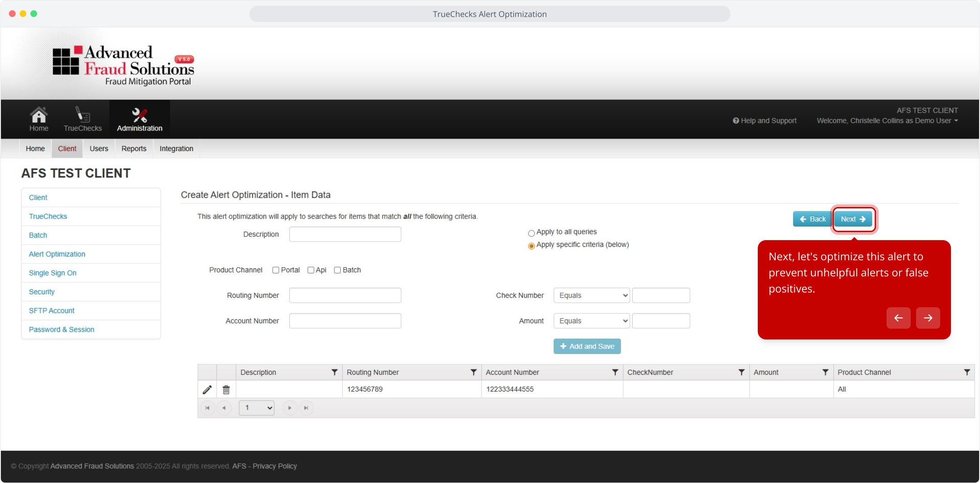Open the Home icon in the top navigation
980x483 pixels.
[38, 119]
